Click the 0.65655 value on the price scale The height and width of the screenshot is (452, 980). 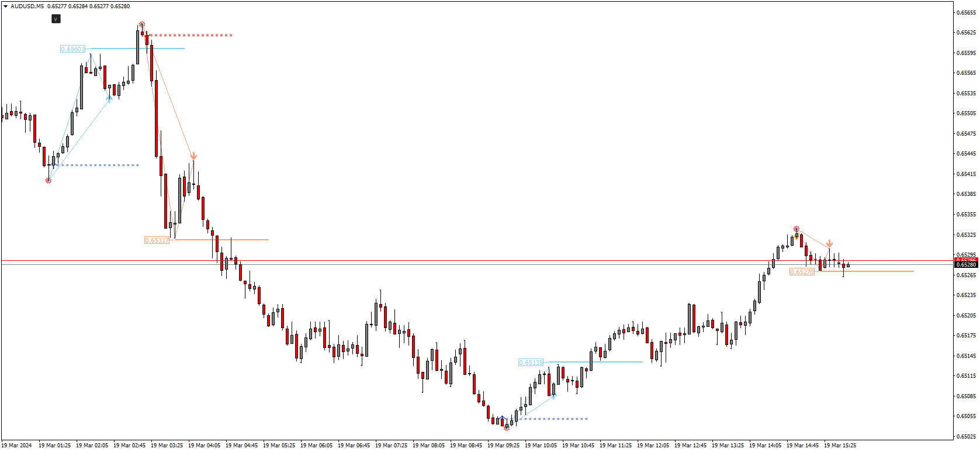tap(966, 12)
